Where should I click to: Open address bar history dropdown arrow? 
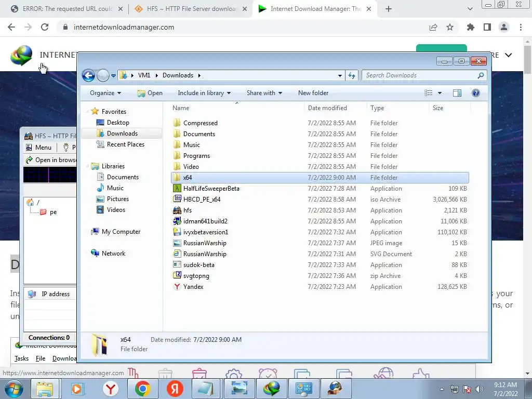pyautogui.click(x=340, y=76)
